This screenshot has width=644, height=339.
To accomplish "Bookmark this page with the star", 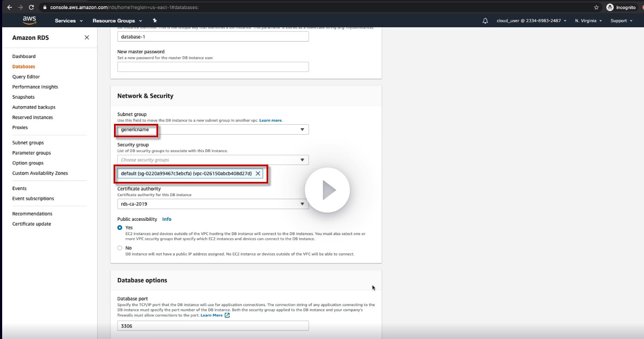I will [597, 7].
